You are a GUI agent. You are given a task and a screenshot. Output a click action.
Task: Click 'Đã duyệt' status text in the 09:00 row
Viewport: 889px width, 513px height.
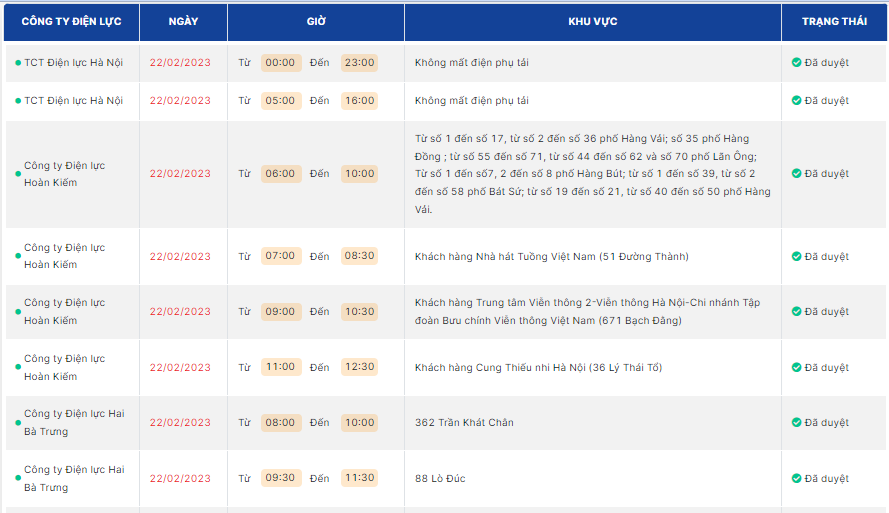point(827,311)
